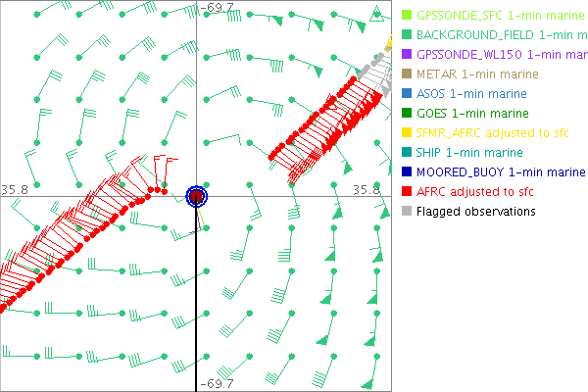Click the dark green GOES legend swatch
The image size is (588, 392).
coord(407,114)
